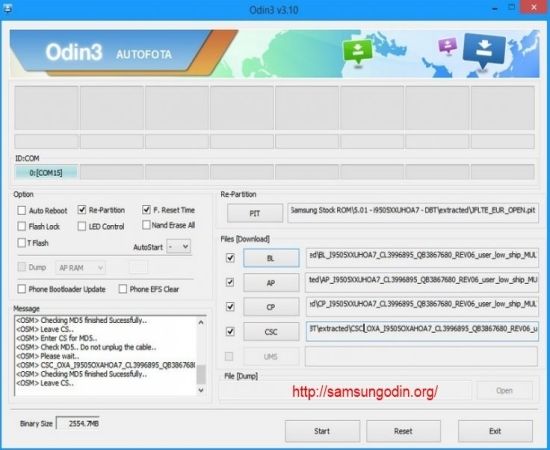Uncheck the CP file checkbox
Viewport: 550px width, 450px height.
[230, 307]
